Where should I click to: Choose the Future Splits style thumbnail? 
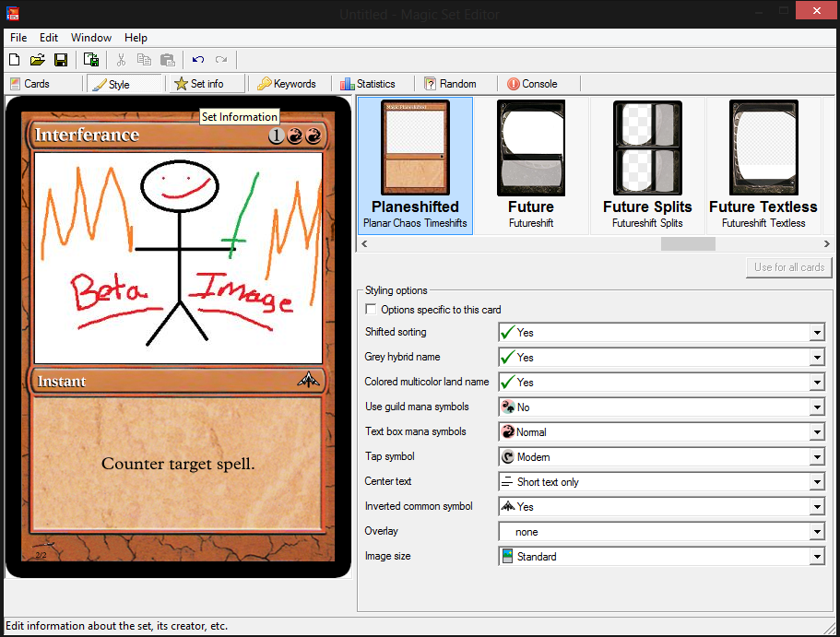[647, 166]
